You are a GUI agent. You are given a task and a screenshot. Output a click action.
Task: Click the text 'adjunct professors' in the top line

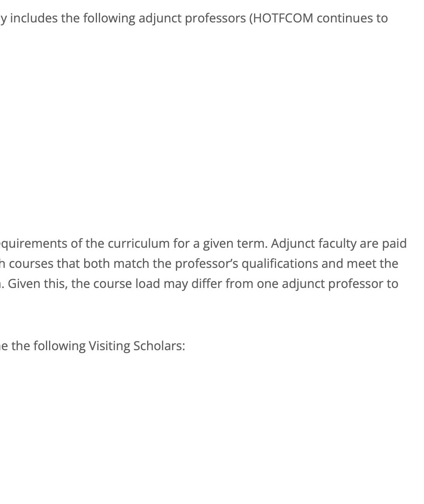[192, 19]
